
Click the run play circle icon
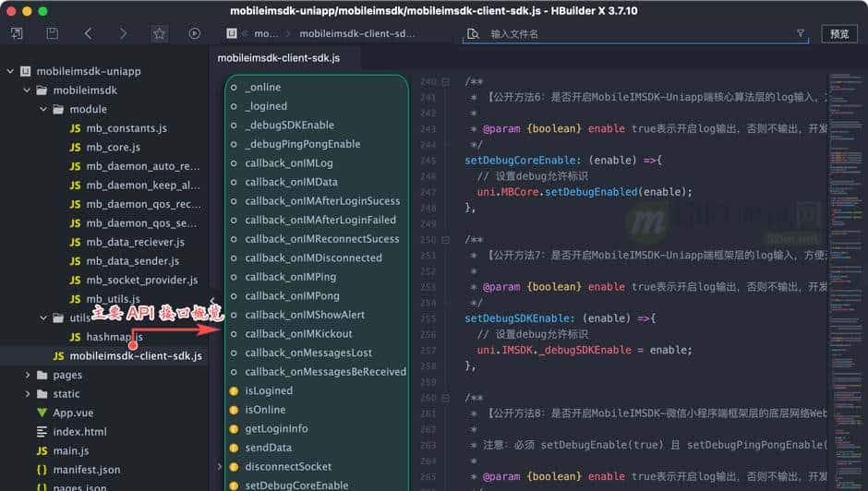194,33
